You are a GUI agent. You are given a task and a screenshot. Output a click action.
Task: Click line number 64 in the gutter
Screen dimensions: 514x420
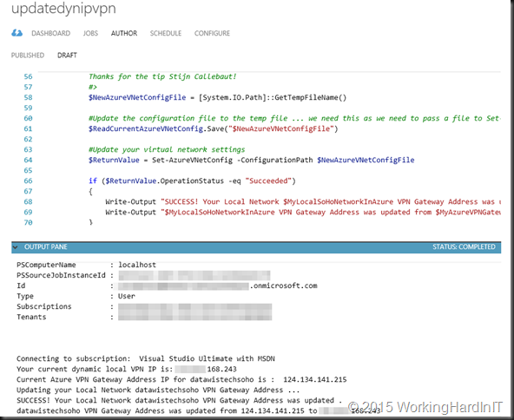click(x=28, y=161)
